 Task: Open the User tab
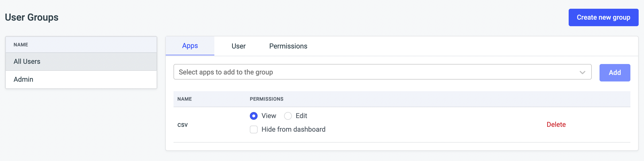click(x=238, y=46)
